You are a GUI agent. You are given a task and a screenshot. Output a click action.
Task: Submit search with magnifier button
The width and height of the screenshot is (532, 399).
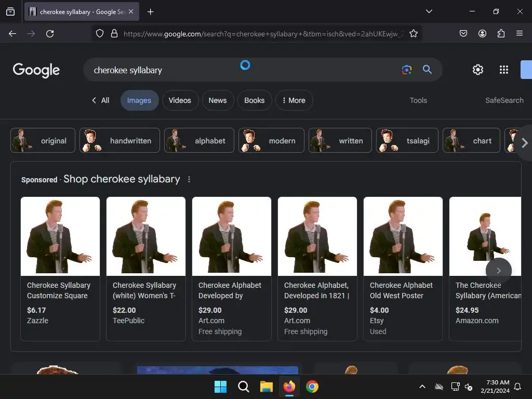tap(427, 70)
